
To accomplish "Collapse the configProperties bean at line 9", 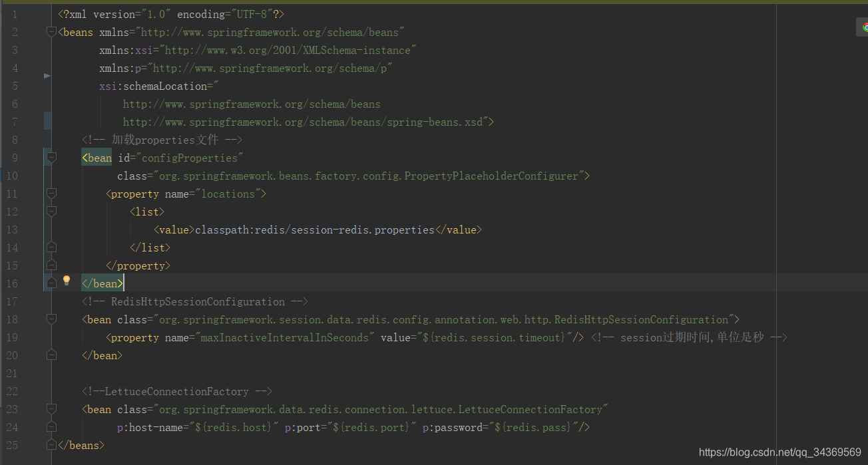I will [51, 158].
